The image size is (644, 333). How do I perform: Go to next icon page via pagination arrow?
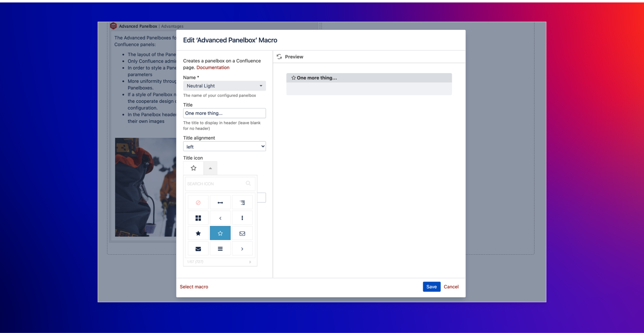[250, 262]
